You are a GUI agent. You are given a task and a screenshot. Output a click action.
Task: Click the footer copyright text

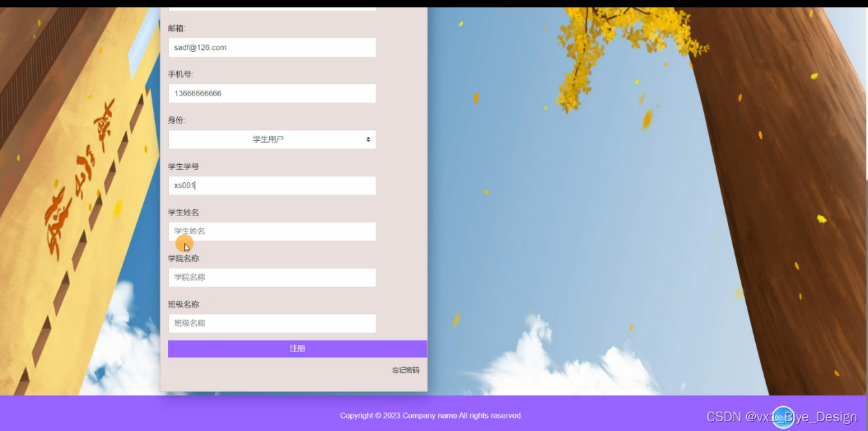[431, 416]
